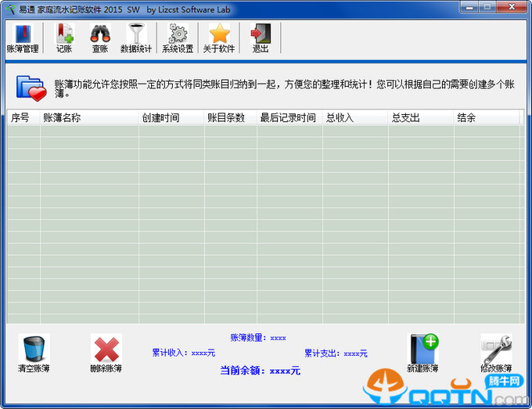
Task: Open the 系统设置 gear settings
Action: [178, 38]
